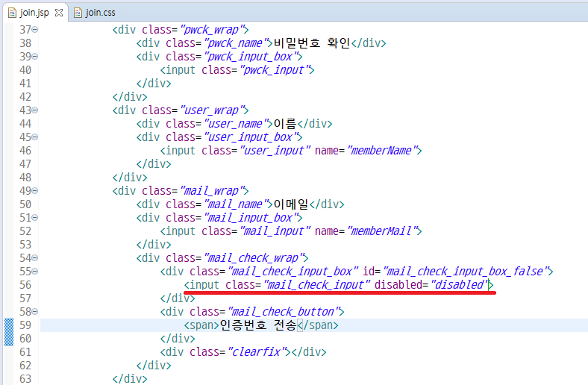Click the text 인증번호 전송 on line 59
This screenshot has width=588, height=385.
point(258,325)
